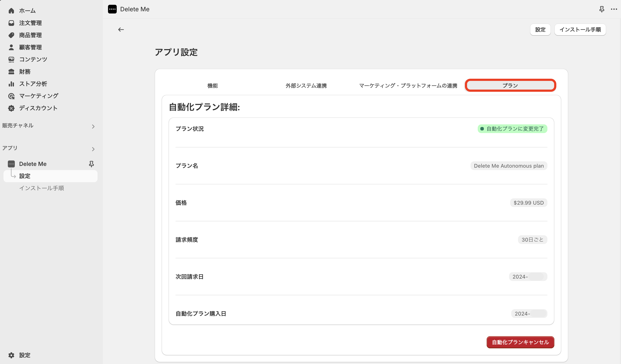Click the Orders (注文管理) inbox icon
The height and width of the screenshot is (364, 621).
coord(11,23)
